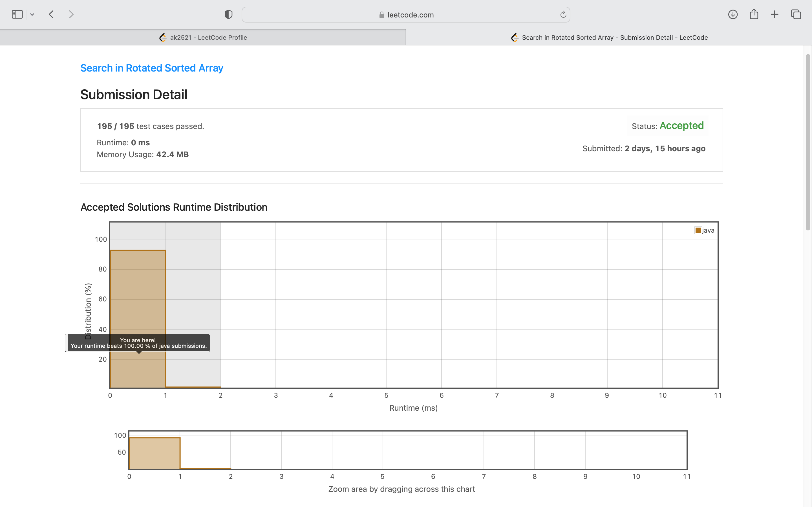Reload page with the refresh icon
This screenshot has width=812, height=507.
coord(563,14)
